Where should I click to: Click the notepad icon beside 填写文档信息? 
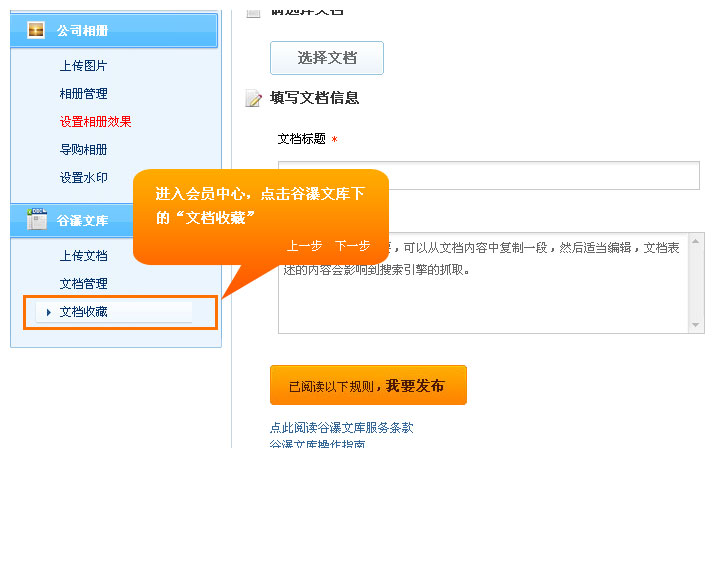[x=253, y=98]
